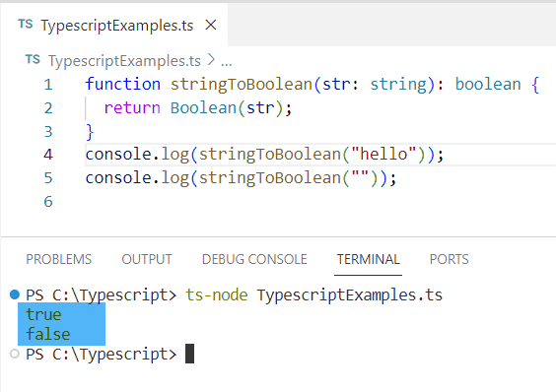Click the blue command decoration dot in terminal
The width and height of the screenshot is (556, 392).
pos(15,294)
